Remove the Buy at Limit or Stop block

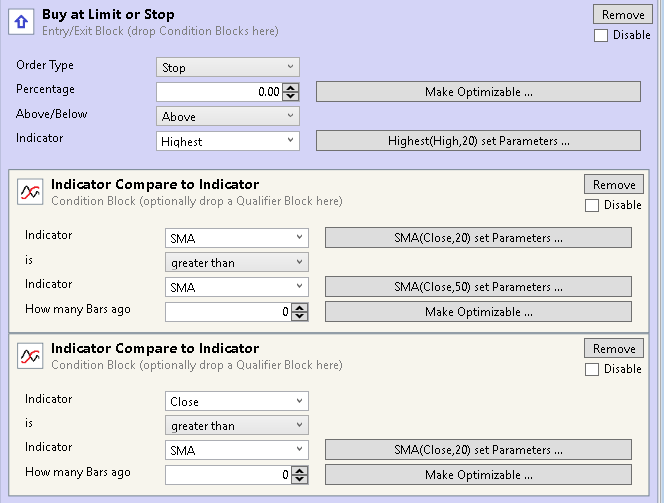click(623, 14)
